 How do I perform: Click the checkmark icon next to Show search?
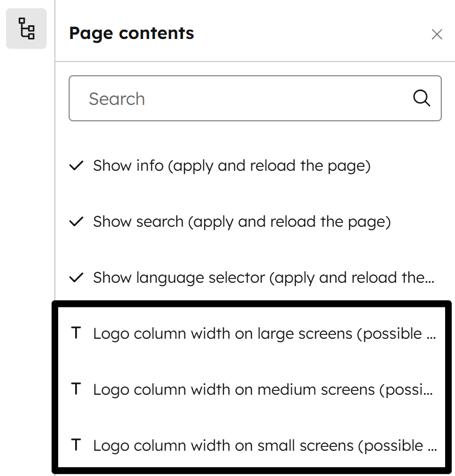[x=77, y=221]
